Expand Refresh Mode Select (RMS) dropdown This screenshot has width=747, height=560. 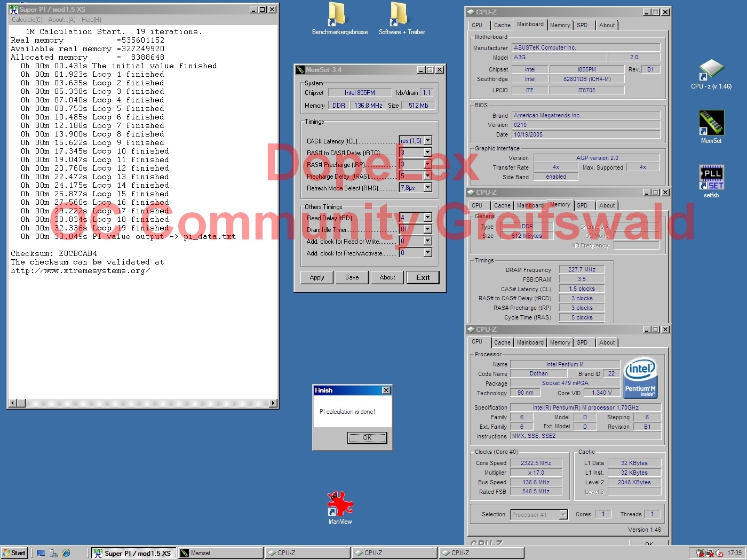tap(427, 188)
